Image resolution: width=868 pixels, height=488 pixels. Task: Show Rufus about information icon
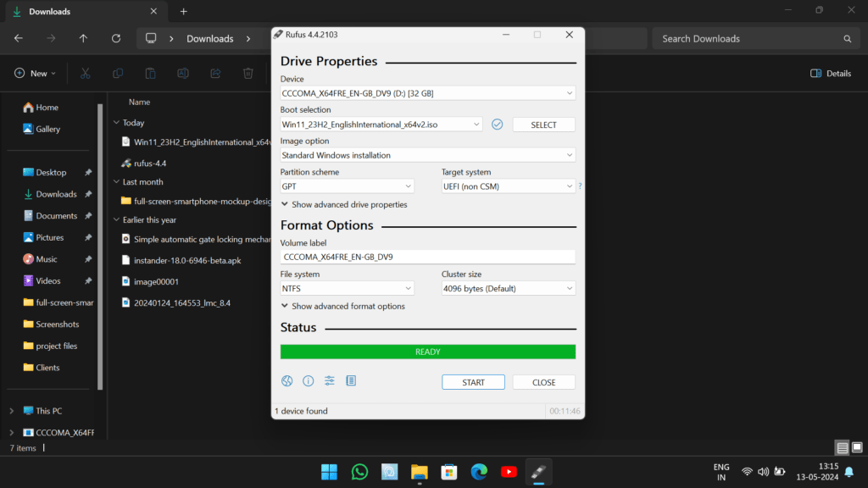(309, 380)
